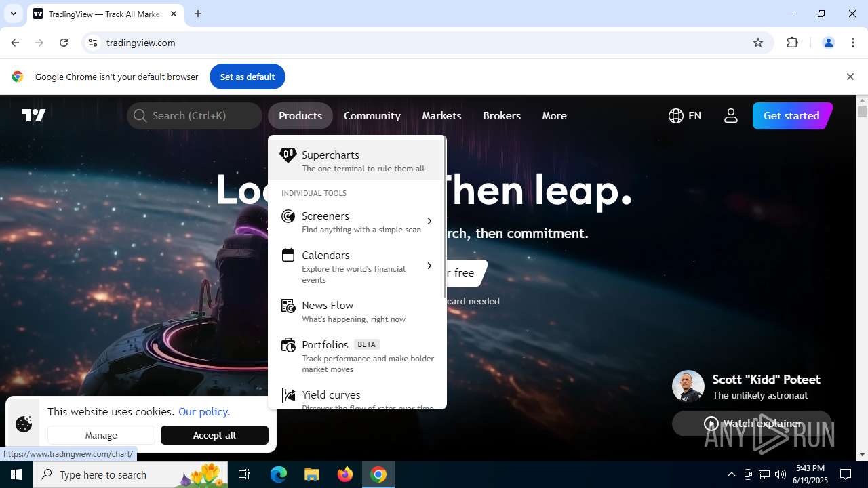The height and width of the screenshot is (488, 868).
Task: Click the products menu scrollbar
Action: 445,217
